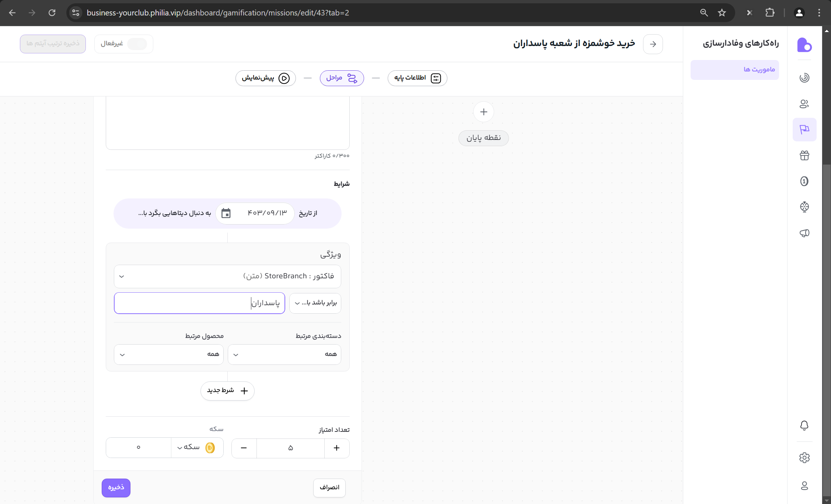Open the برابر باشد با operator dropdown
The image size is (831, 504).
pyautogui.click(x=315, y=303)
